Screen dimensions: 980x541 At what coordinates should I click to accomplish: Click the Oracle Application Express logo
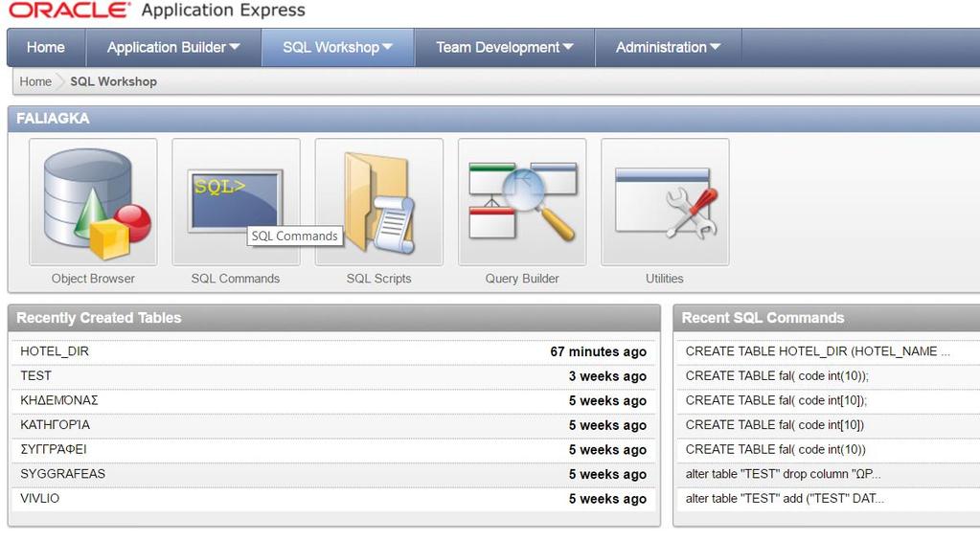(x=156, y=10)
